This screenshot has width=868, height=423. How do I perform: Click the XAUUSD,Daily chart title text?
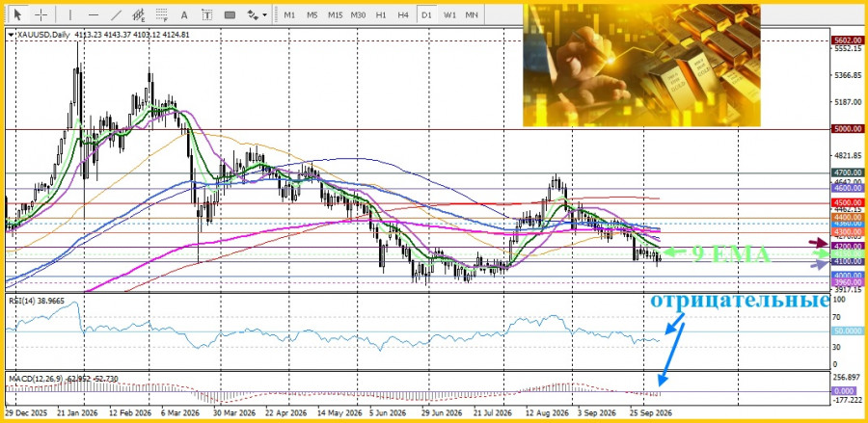point(43,35)
